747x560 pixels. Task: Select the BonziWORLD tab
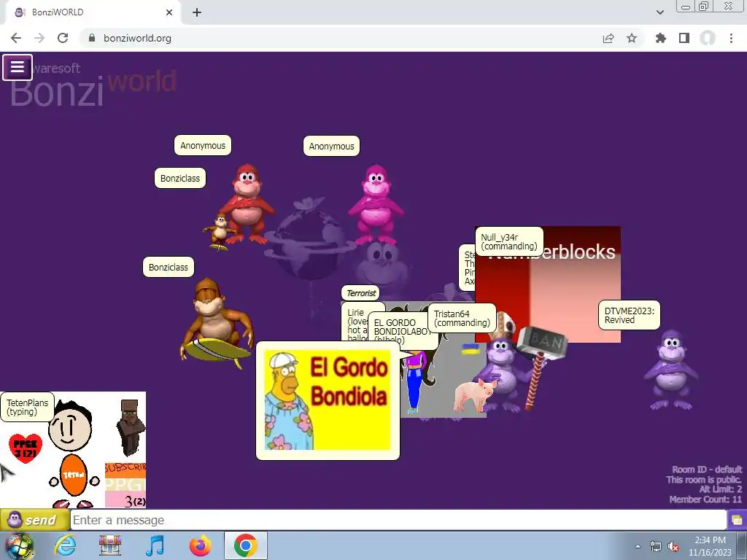pyautogui.click(x=93, y=12)
